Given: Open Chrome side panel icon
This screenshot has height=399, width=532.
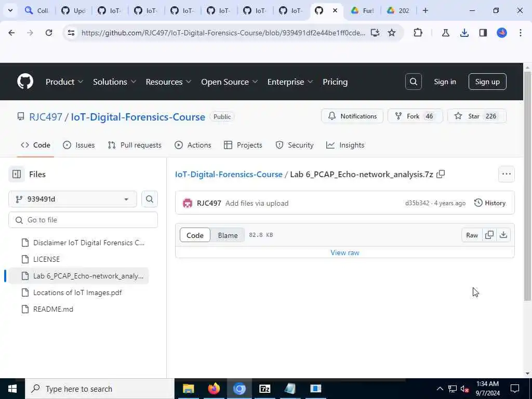Looking at the screenshot, I should 483,33.
